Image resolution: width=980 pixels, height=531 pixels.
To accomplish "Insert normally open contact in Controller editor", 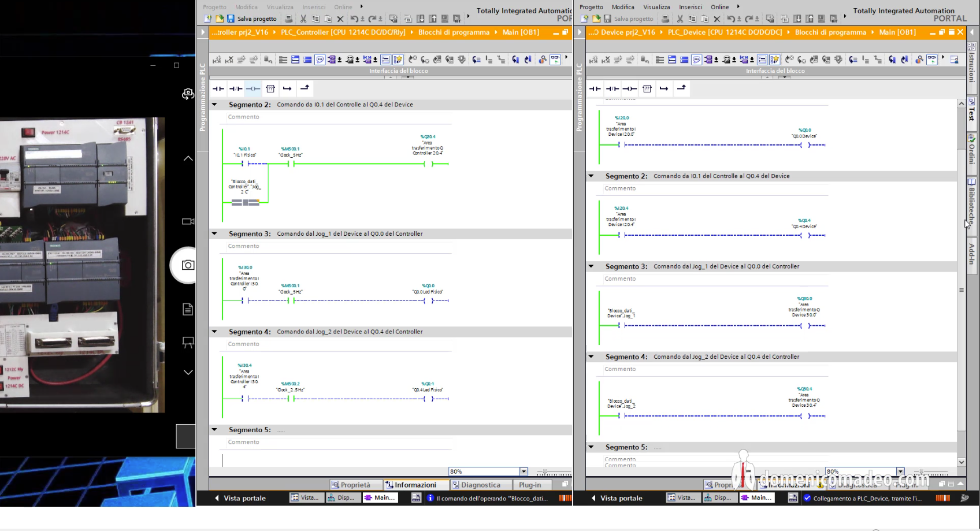I will [x=218, y=88].
